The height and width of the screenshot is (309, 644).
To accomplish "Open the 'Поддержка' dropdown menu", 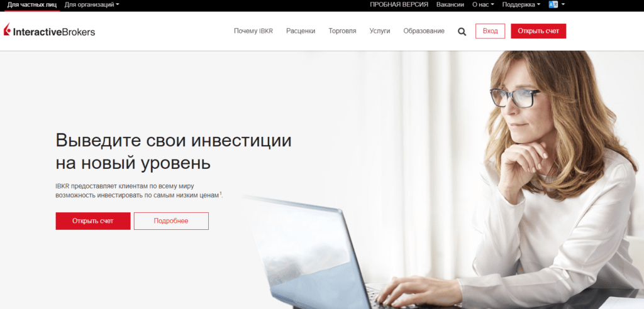I will point(521,4).
